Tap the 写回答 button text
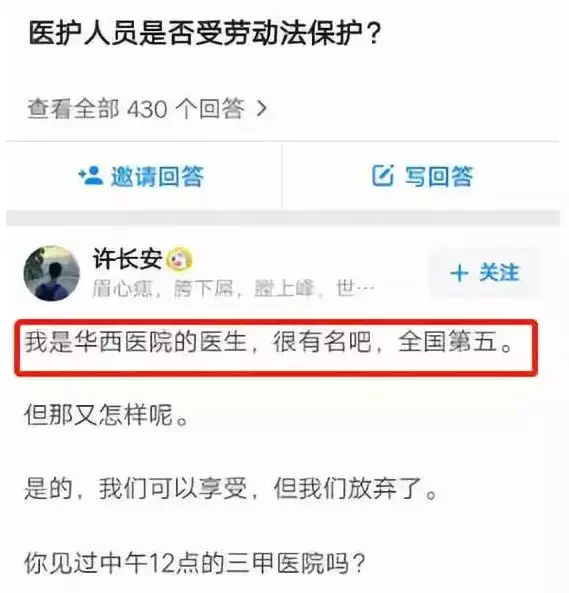This screenshot has height=593, width=569. coord(439,176)
